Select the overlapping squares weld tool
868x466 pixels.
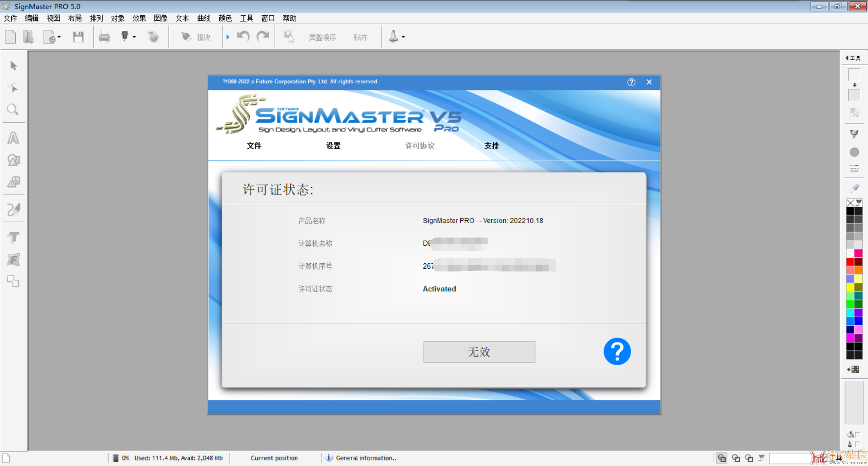(x=14, y=281)
